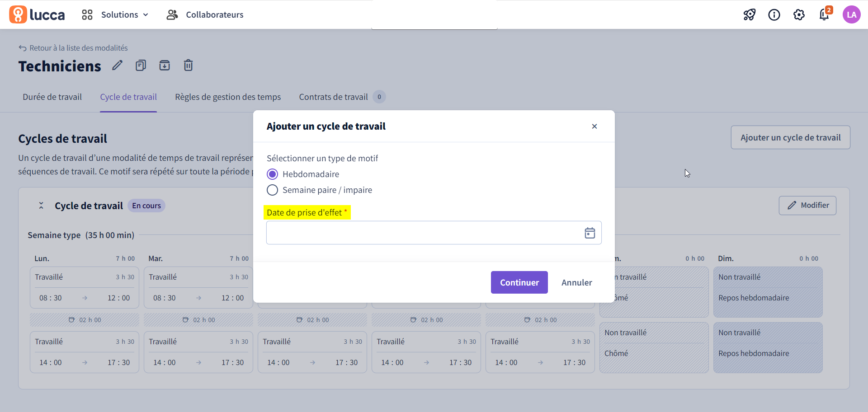Switch to Durée de travail tab
Viewport: 868px width, 412px height.
pos(52,97)
